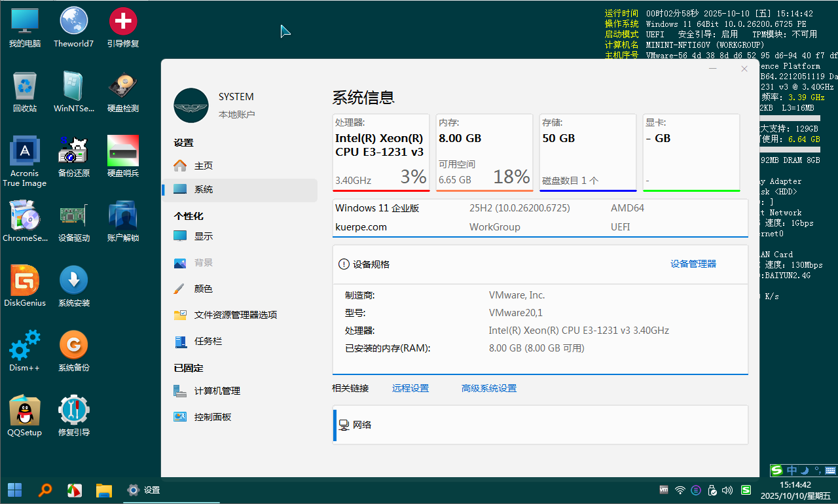Expand the 网络 section
The image size is (838, 504).
coord(540,425)
